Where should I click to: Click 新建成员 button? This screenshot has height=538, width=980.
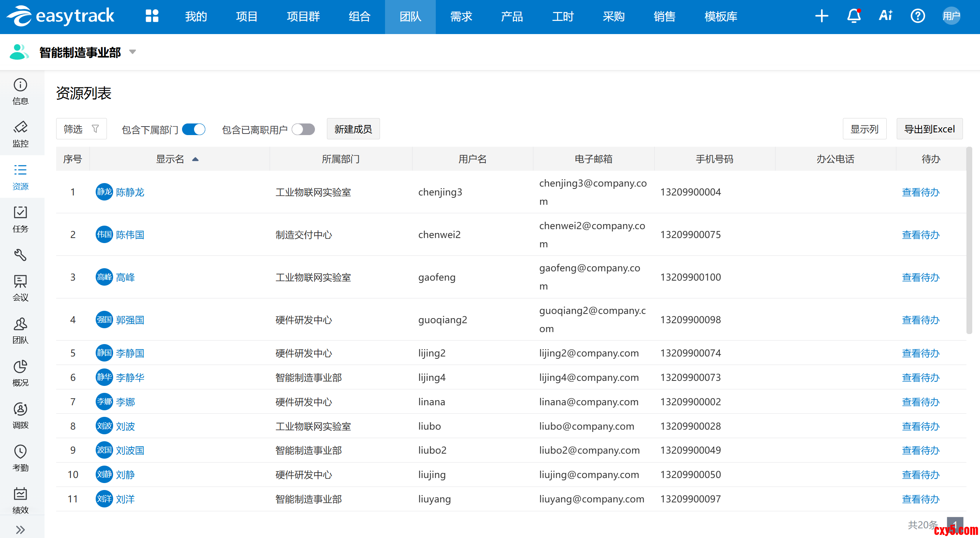(x=353, y=129)
